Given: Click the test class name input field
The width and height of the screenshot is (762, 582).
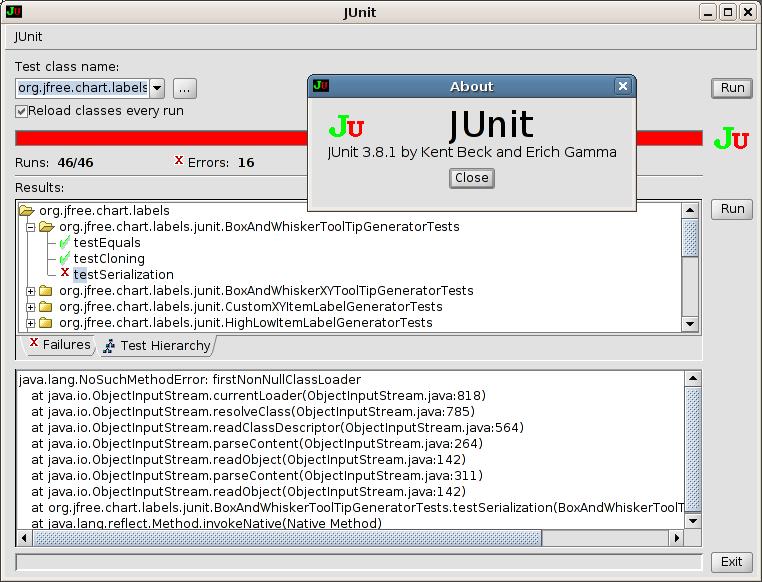Looking at the screenshot, I should click(x=83, y=88).
